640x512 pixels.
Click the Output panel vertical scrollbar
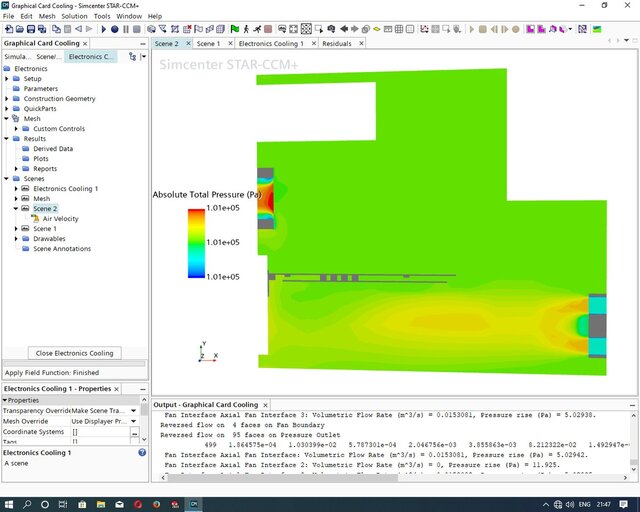[x=633, y=461]
